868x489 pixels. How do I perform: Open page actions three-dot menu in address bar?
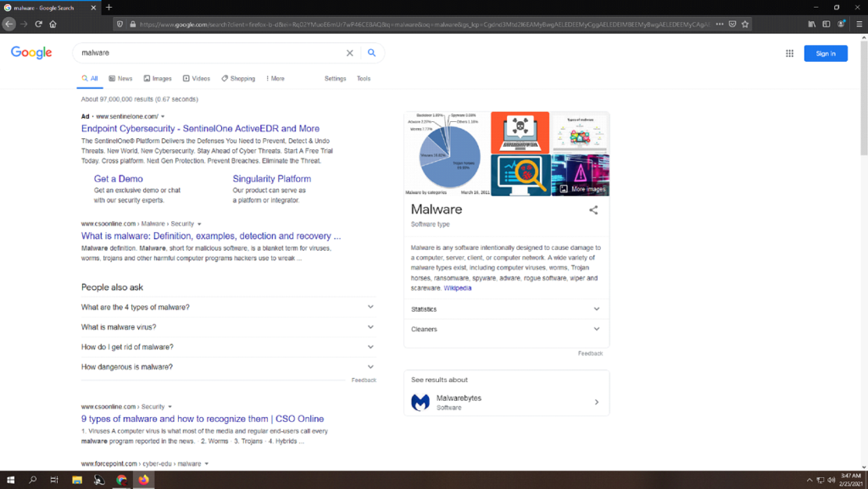719,24
